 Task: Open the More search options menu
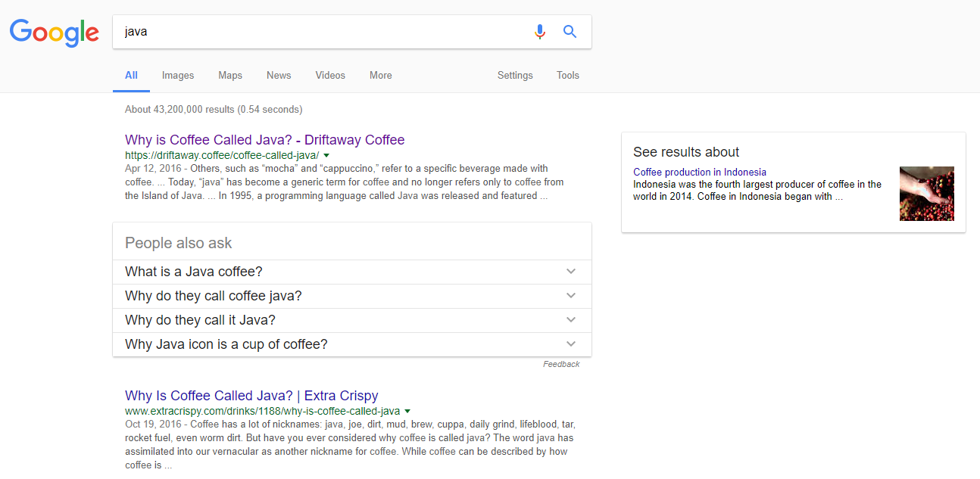[x=381, y=76]
